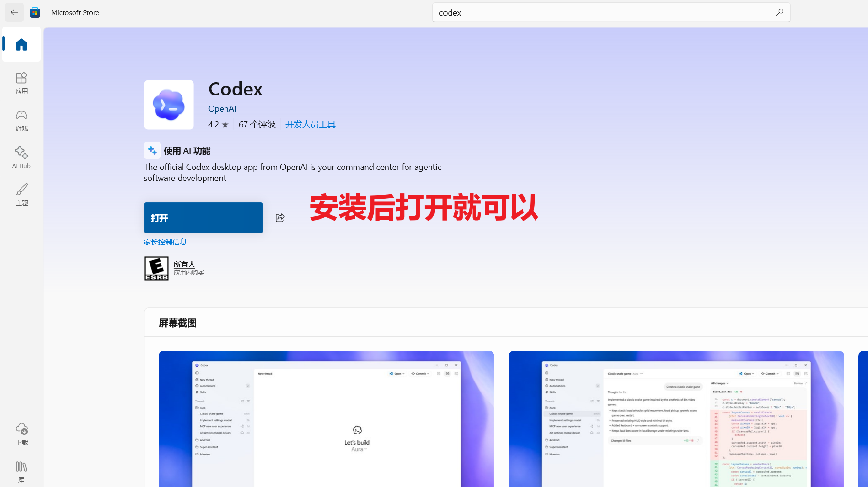Click the 4.2 star rating
The width and height of the screenshot is (868, 487).
(x=218, y=125)
